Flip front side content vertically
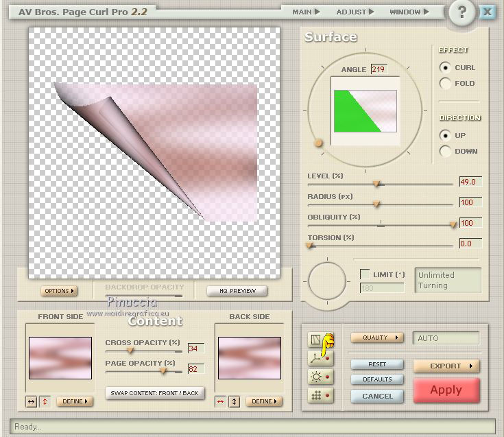This screenshot has width=504, height=437. 45,401
